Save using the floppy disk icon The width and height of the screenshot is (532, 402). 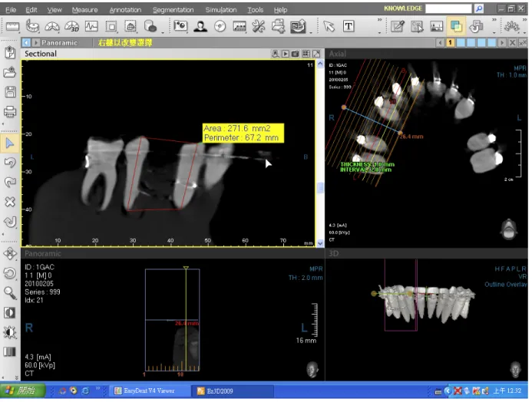click(10, 91)
